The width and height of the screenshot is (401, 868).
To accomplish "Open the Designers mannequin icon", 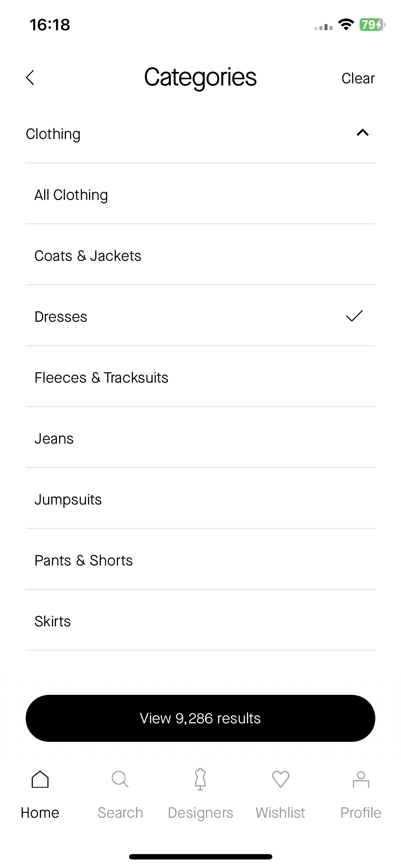I will click(x=200, y=779).
